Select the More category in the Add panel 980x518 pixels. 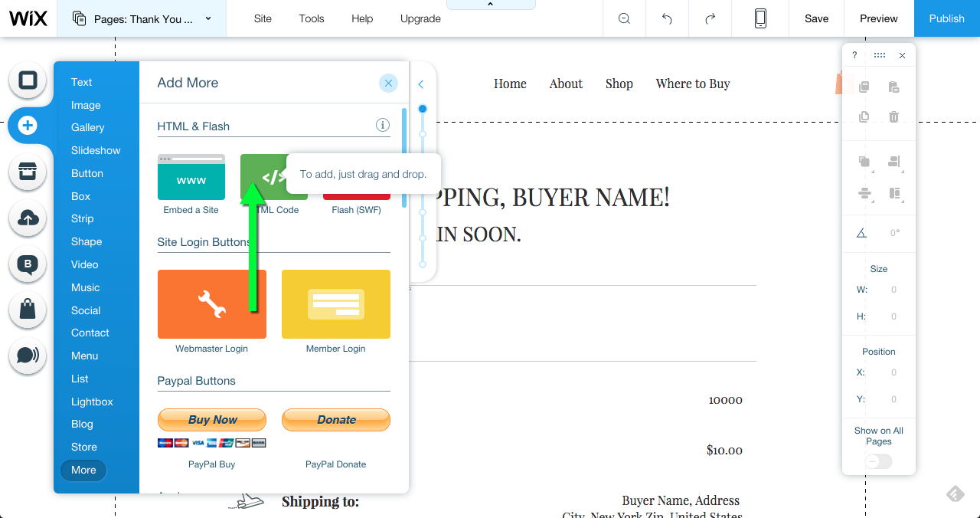[83, 470]
